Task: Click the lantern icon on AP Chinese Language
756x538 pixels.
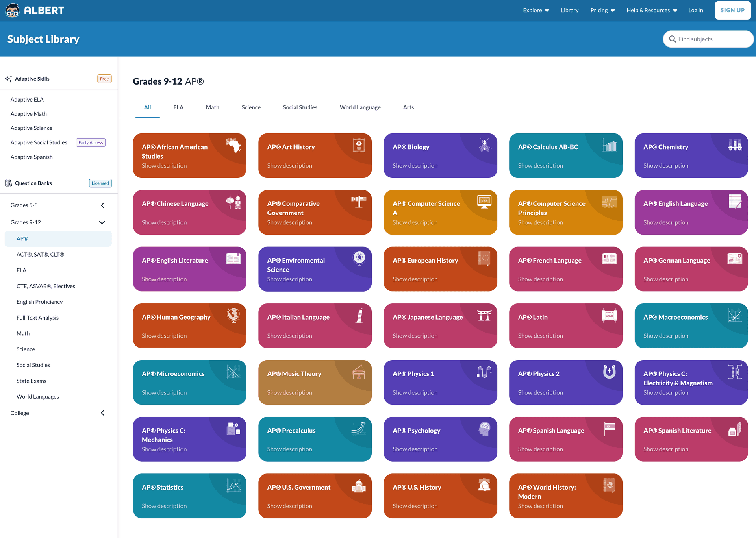Action: tap(233, 202)
